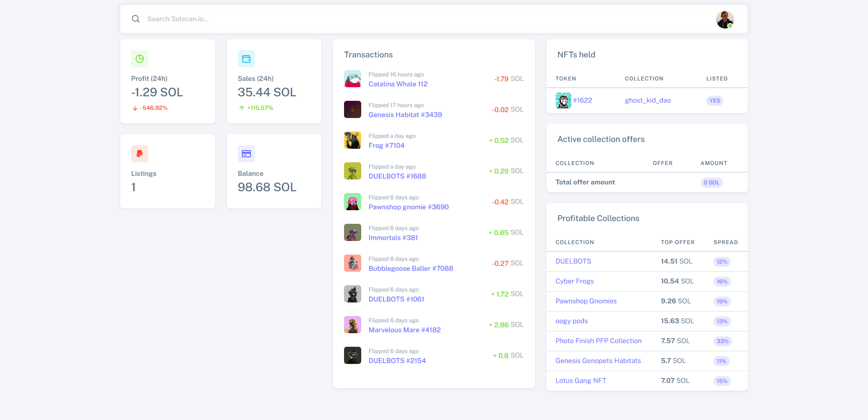
Task: Select the Balance card wallet icon
Action: 246,154
